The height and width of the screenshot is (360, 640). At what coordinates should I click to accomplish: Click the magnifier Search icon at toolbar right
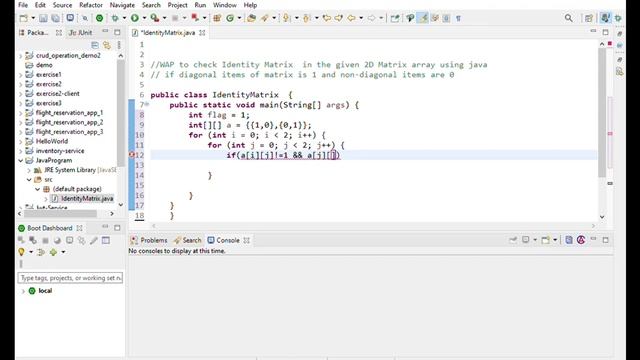568,18
